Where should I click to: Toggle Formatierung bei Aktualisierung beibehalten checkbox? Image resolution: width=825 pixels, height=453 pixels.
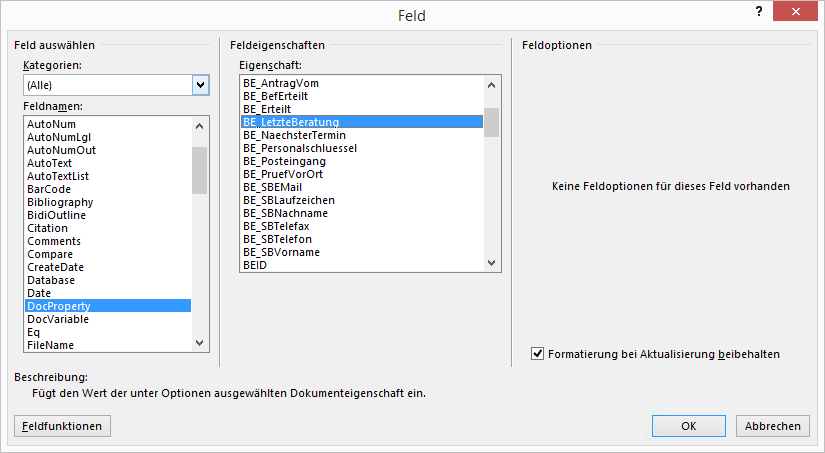tap(538, 353)
